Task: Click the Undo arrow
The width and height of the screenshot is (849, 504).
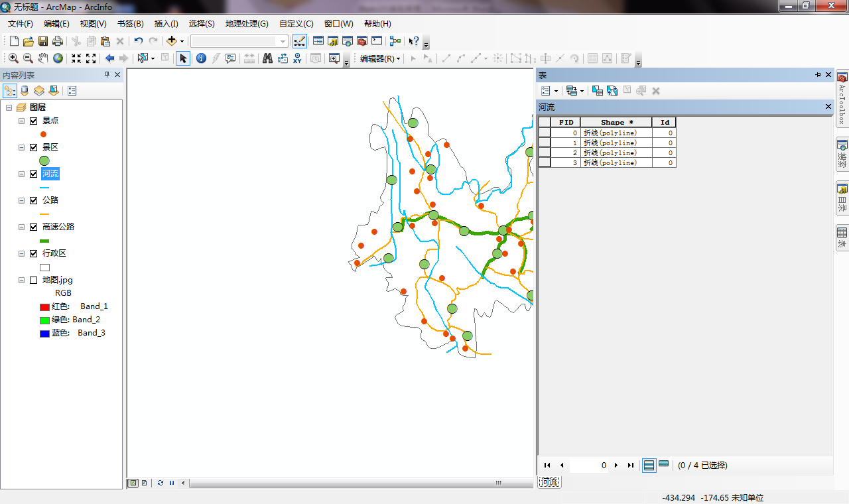Action: tap(138, 41)
